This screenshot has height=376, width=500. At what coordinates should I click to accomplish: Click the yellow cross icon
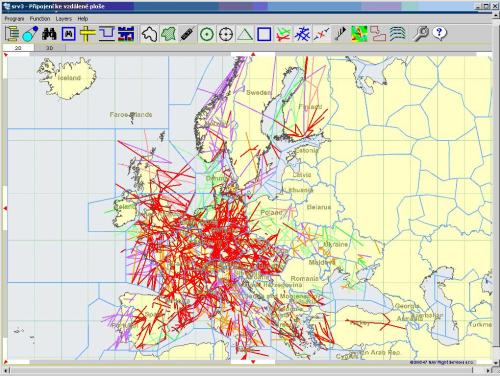[x=87, y=34]
